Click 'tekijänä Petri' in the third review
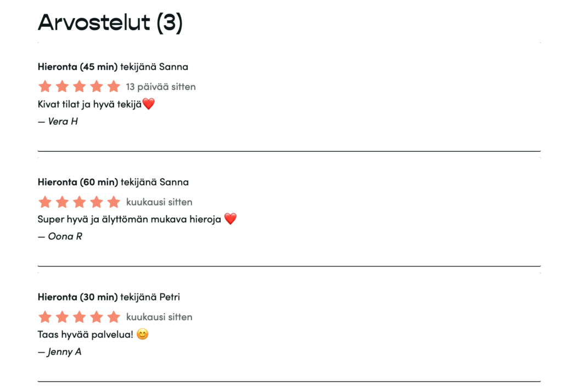Viewport: 562px width, 392px height. pyautogui.click(x=150, y=297)
